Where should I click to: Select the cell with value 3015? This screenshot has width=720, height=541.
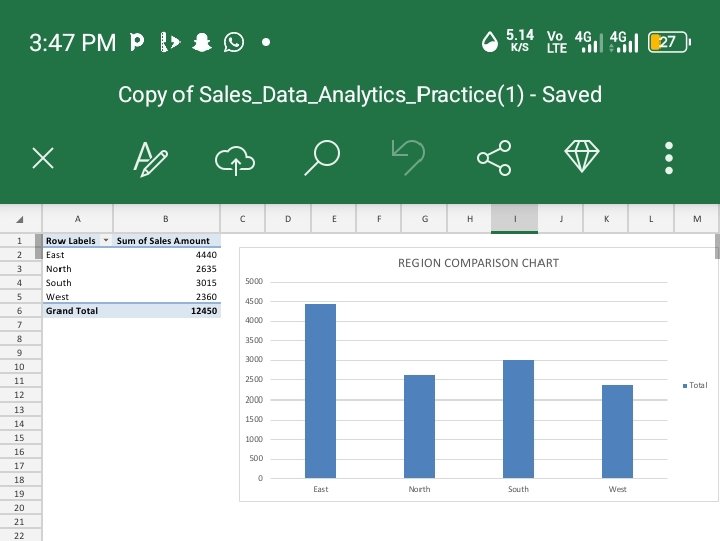166,283
